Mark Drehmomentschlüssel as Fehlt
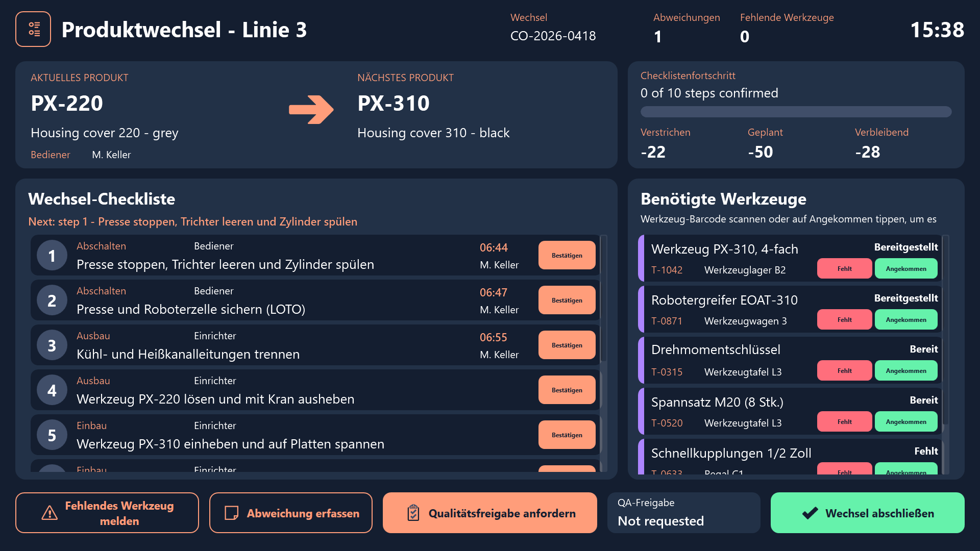Image resolution: width=980 pixels, height=551 pixels. tap(844, 370)
